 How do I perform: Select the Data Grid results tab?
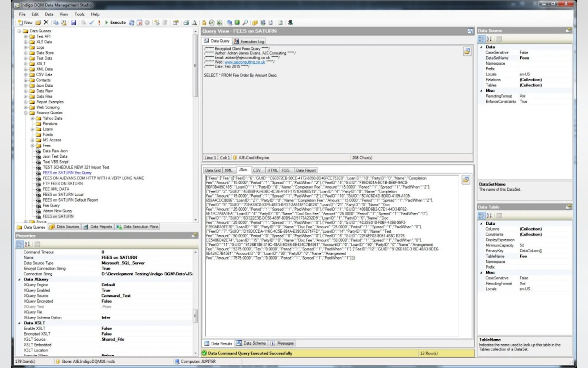click(x=213, y=170)
